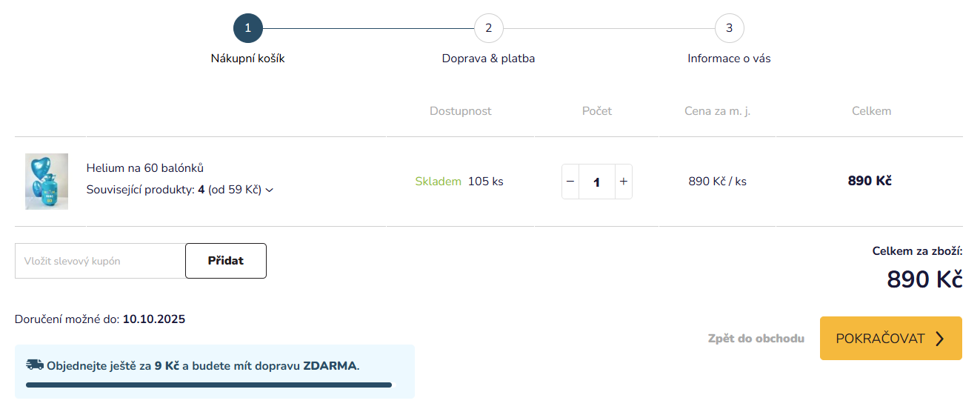Select the Nákupní košík step label

click(x=248, y=59)
